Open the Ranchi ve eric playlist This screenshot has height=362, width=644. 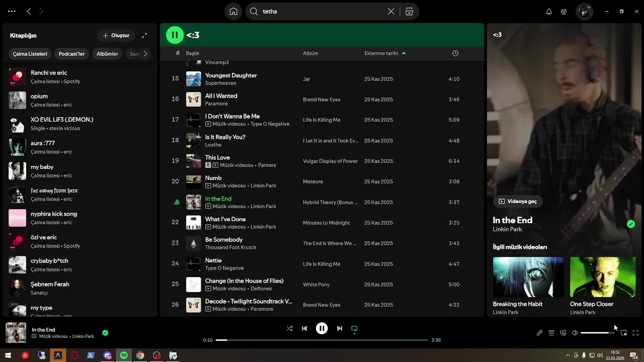(80, 76)
